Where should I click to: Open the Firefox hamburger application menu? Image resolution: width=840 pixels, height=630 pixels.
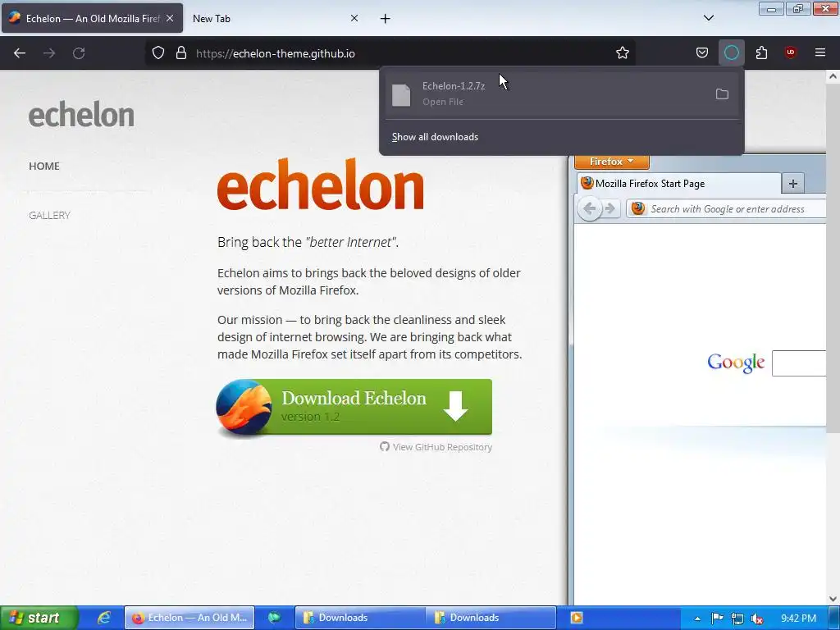[x=819, y=52]
